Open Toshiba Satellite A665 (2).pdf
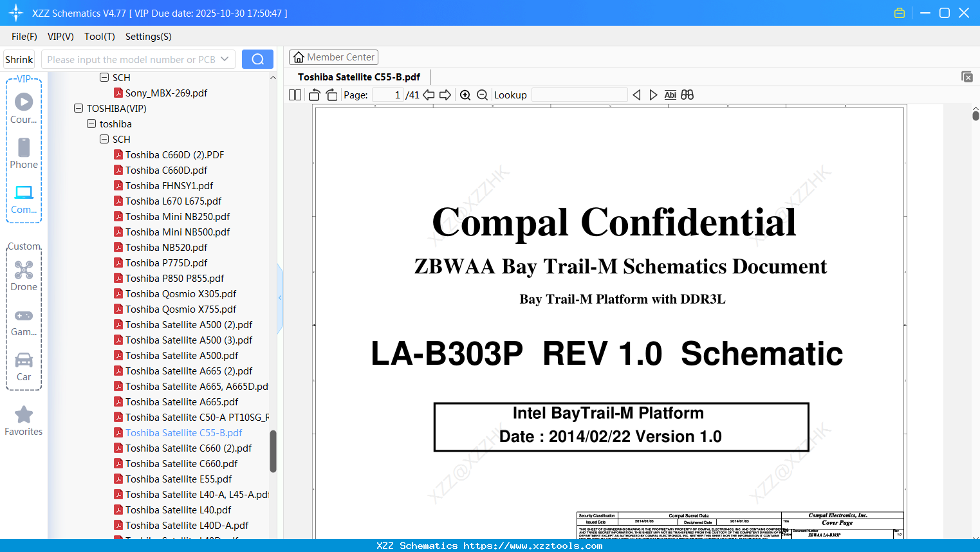The image size is (980, 552). tap(189, 371)
